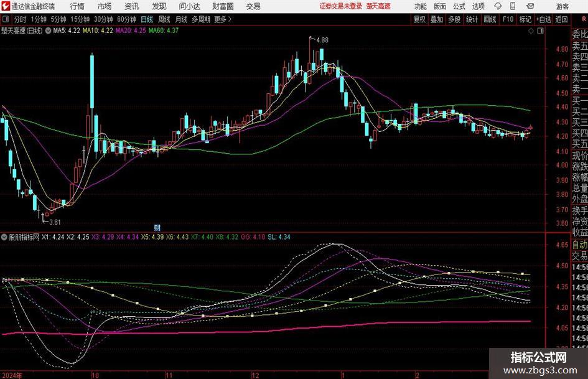The height and width of the screenshot is (379, 588).
Task: Open the mail messages icon
Action: (530, 6)
